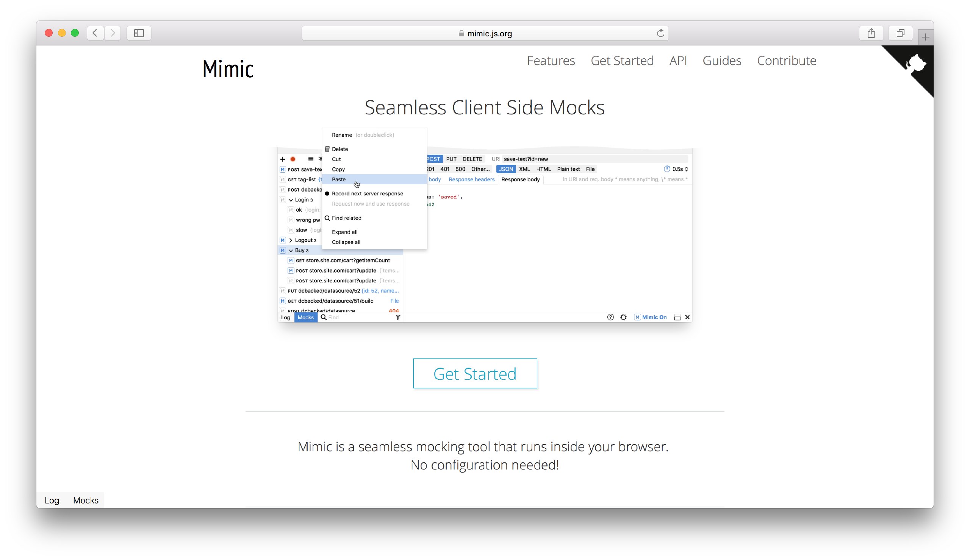Click the Safari share icon
The image size is (970, 560).
pyautogui.click(x=871, y=33)
